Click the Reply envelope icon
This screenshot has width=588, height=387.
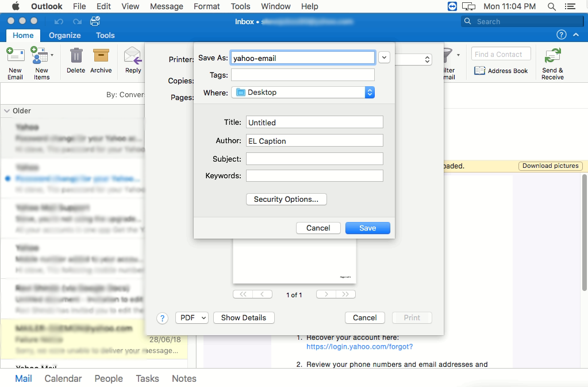point(133,56)
